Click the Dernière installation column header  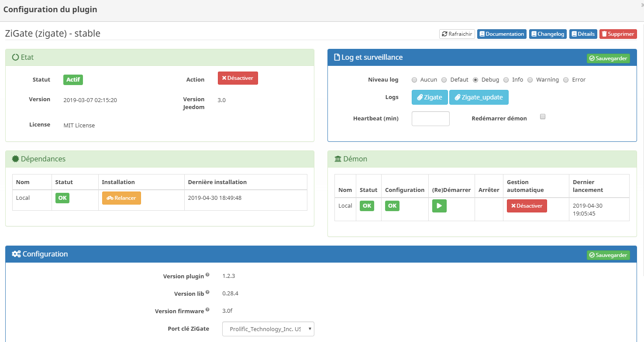click(217, 182)
